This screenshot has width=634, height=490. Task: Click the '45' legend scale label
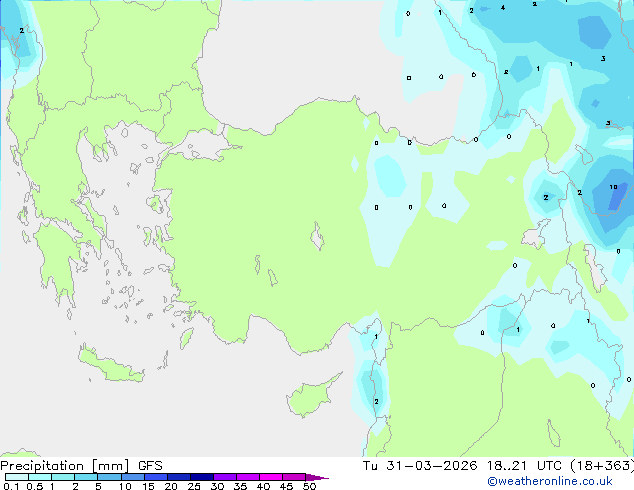(x=286, y=486)
